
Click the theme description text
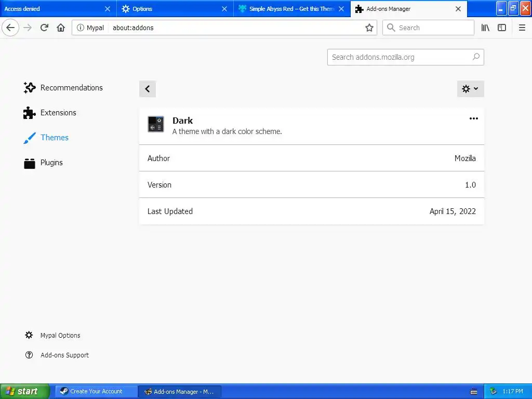227,131
